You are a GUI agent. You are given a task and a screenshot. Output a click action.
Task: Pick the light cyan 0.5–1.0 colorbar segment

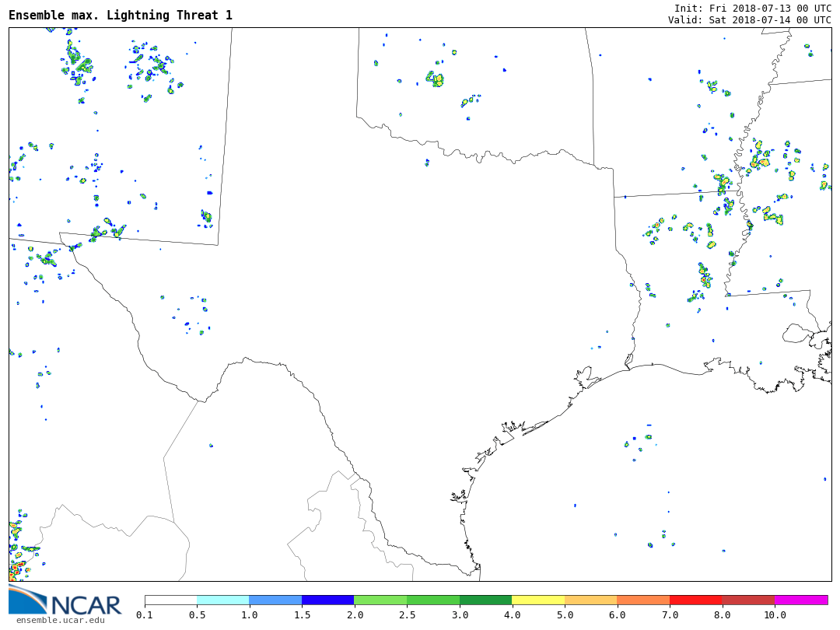pos(223,600)
